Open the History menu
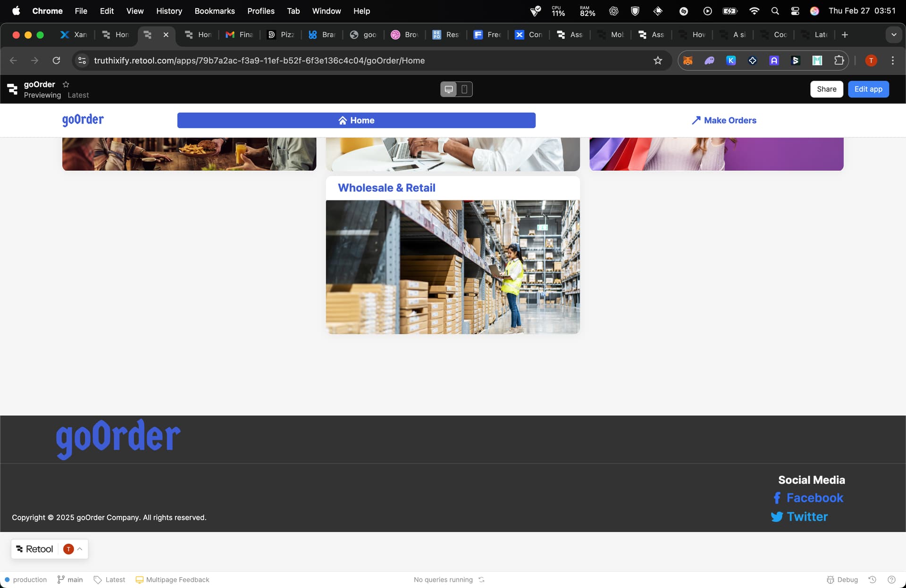The height and width of the screenshot is (588, 906). point(169,11)
